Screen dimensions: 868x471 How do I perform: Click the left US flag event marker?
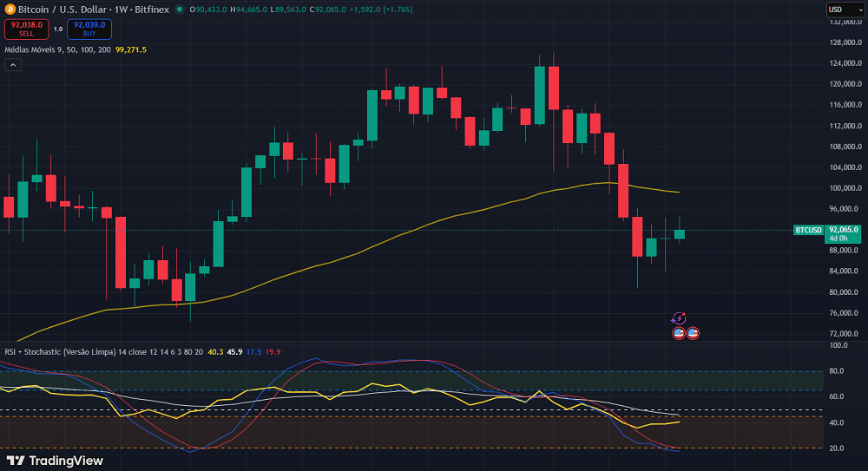pos(679,333)
